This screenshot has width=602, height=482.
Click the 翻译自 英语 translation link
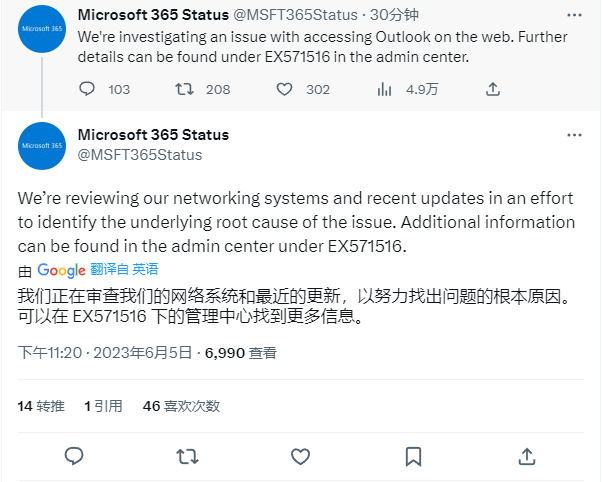(124, 269)
